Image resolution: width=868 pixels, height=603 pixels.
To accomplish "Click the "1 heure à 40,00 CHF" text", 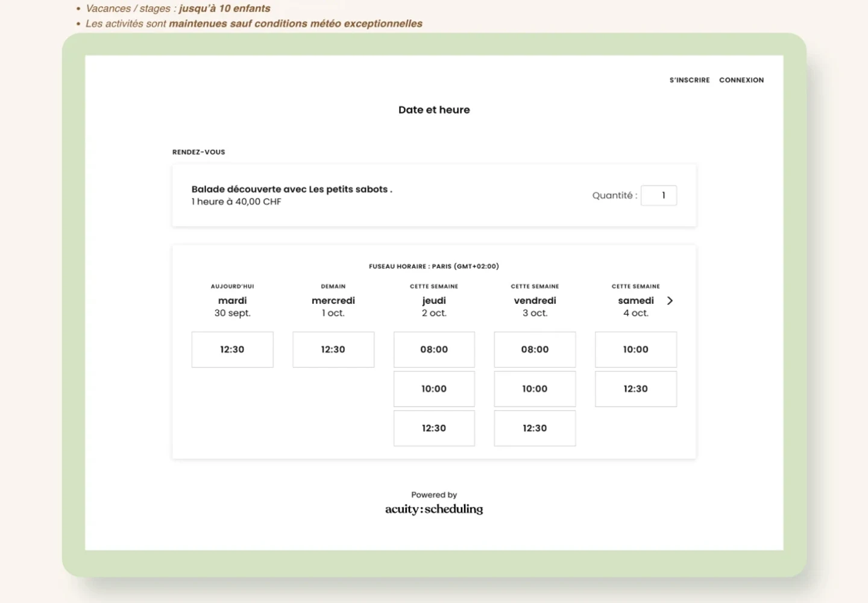I will (x=236, y=202).
